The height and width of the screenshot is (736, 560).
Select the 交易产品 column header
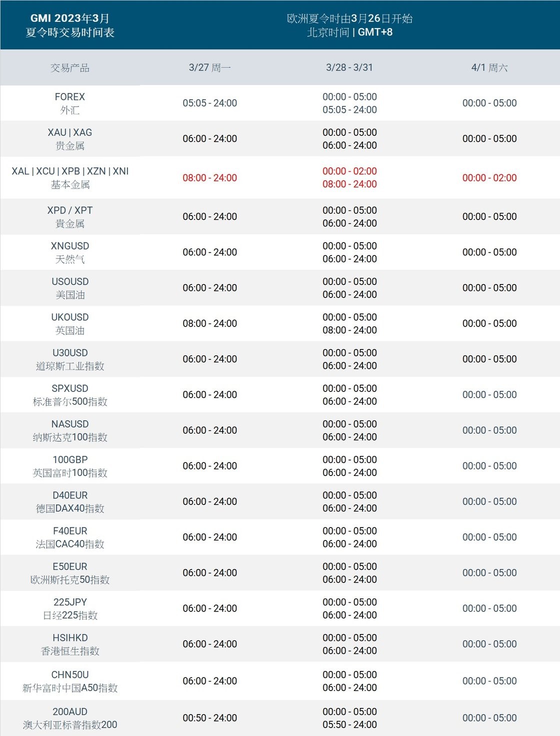(70, 67)
